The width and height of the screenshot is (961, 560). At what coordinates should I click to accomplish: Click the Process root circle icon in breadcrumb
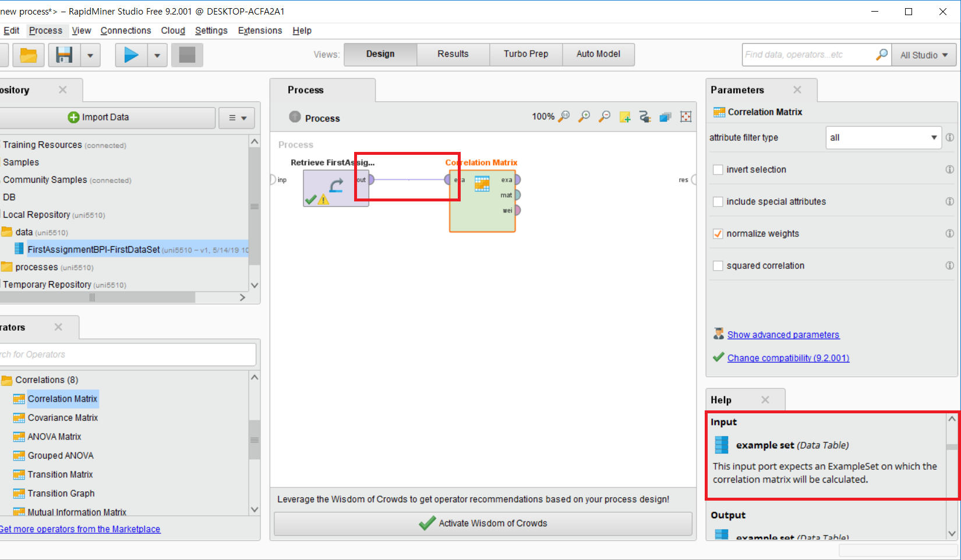(x=295, y=117)
